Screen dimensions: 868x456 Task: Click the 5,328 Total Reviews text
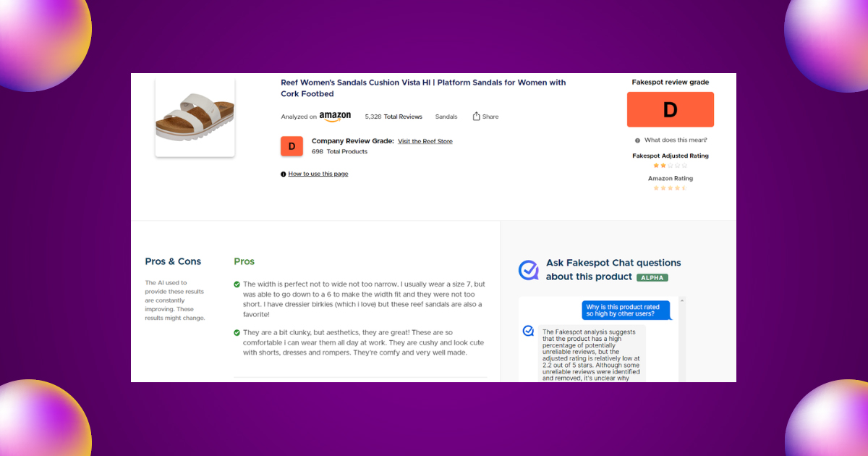click(x=393, y=117)
